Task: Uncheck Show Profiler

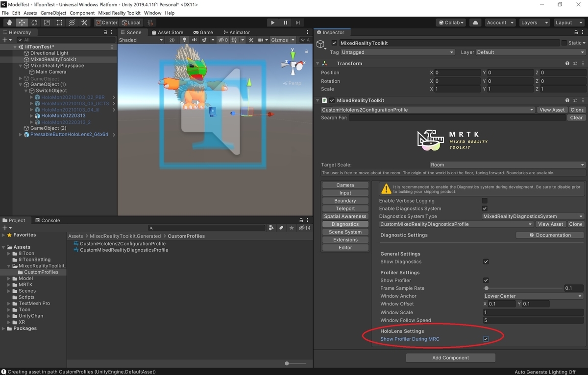Action: (486, 280)
